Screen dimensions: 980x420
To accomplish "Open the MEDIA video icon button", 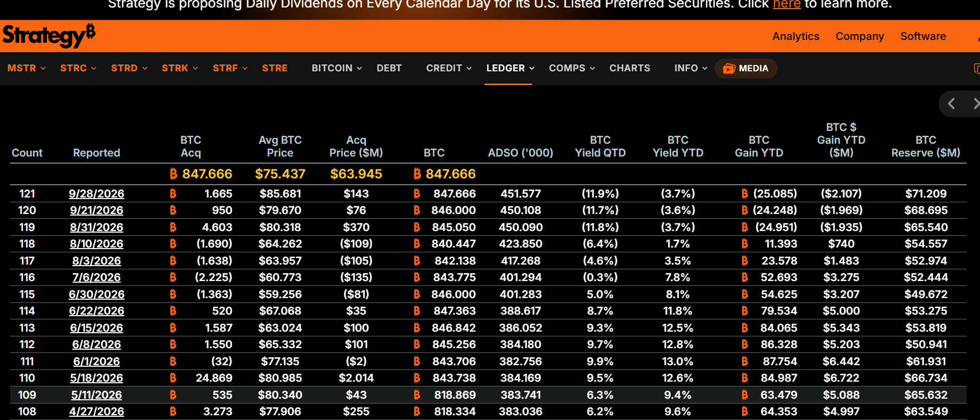I will point(746,68).
